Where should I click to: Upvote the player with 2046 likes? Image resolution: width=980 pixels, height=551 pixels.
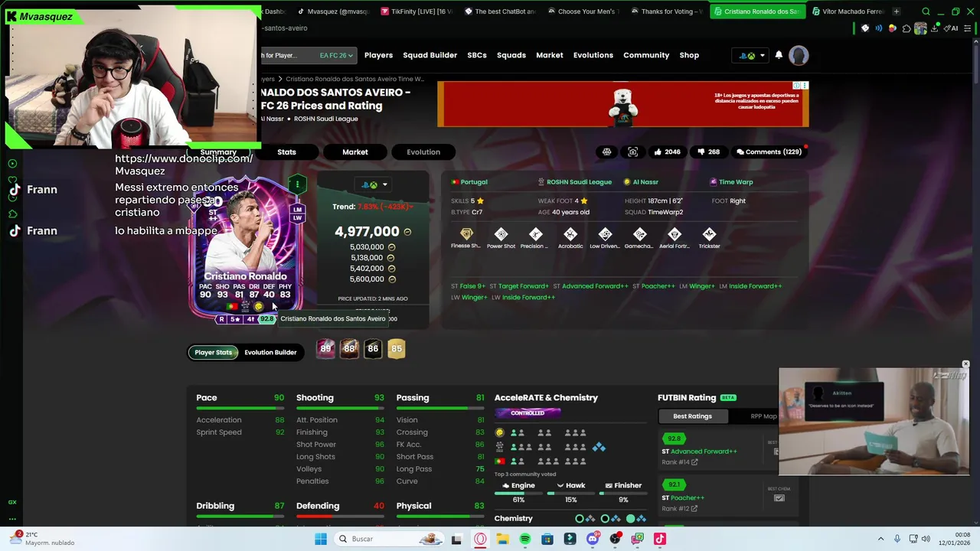[666, 152]
